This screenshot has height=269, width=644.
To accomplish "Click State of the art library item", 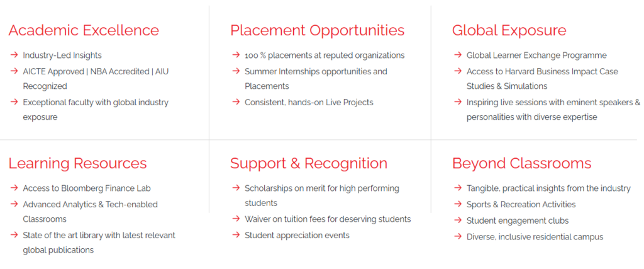I will 99,243.
